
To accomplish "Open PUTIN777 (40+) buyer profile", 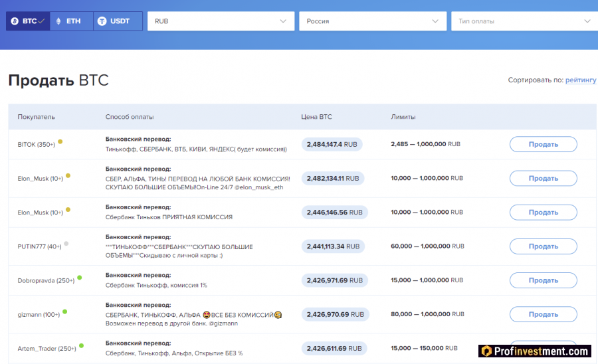I will pos(39,246).
